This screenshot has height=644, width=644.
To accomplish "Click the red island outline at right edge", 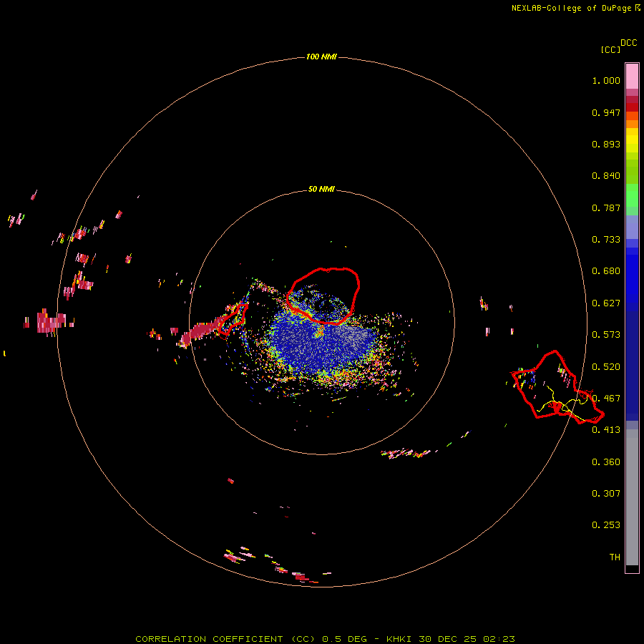I will 557,388.
